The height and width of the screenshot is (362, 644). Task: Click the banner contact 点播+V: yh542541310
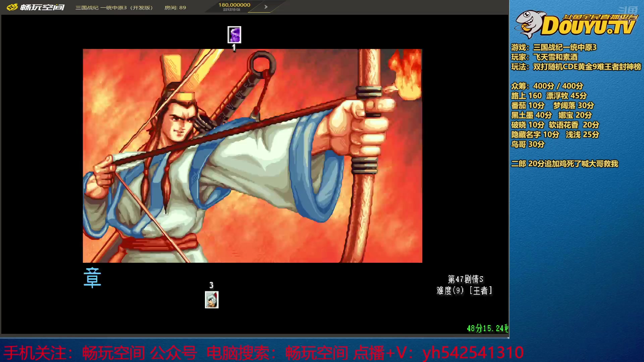(438, 353)
